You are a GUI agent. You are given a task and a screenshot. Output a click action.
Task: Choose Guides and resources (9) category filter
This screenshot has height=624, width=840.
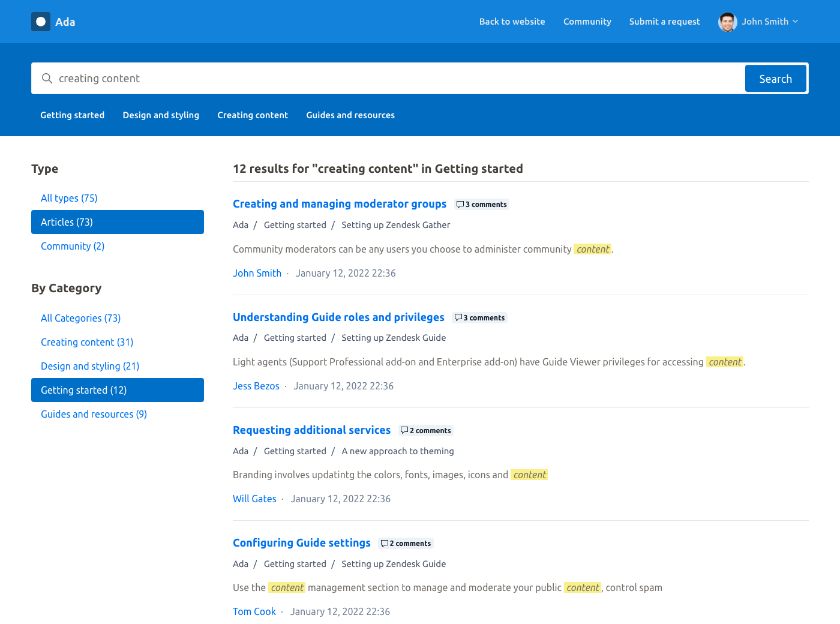(x=94, y=414)
